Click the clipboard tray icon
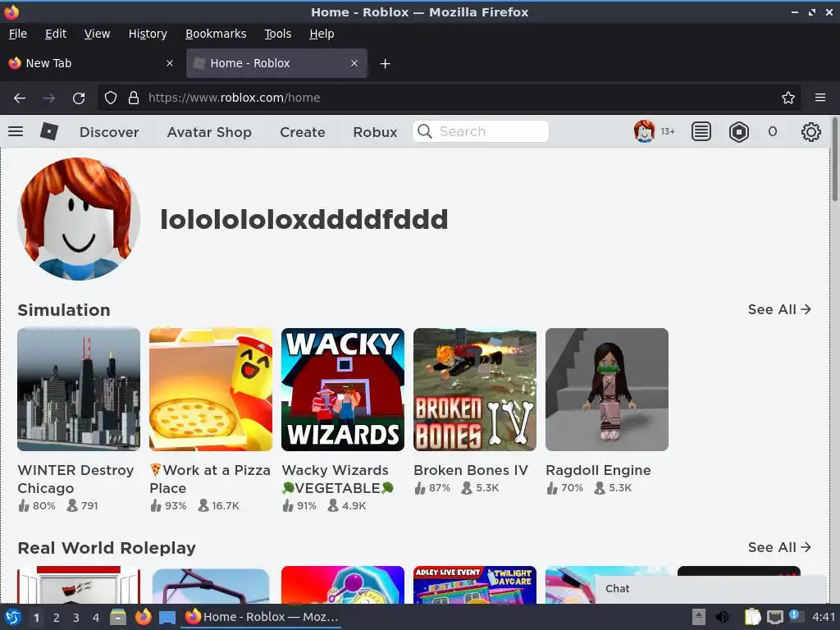 pos(752,617)
